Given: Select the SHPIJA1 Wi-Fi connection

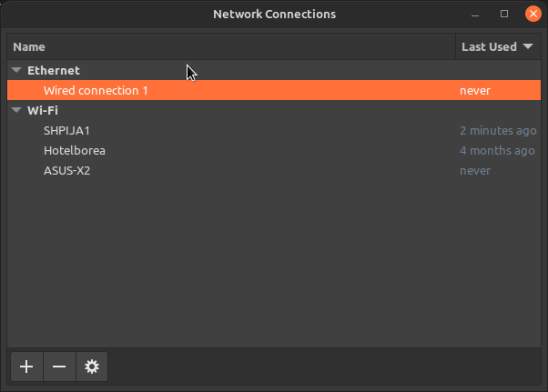Looking at the screenshot, I should pos(274,131).
